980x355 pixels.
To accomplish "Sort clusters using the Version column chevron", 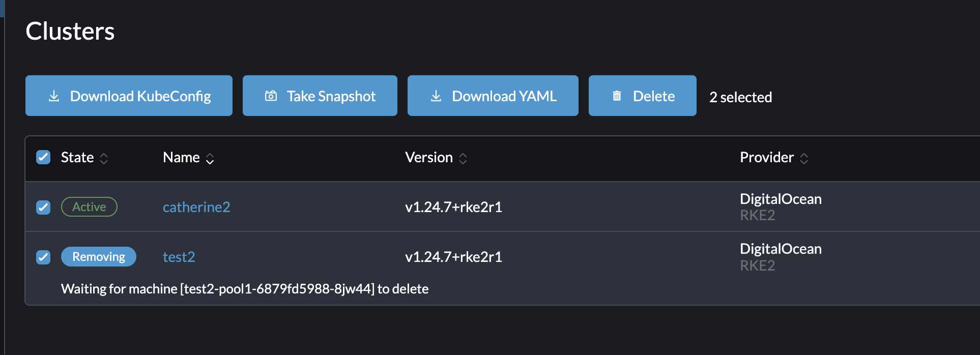I will pos(463,158).
